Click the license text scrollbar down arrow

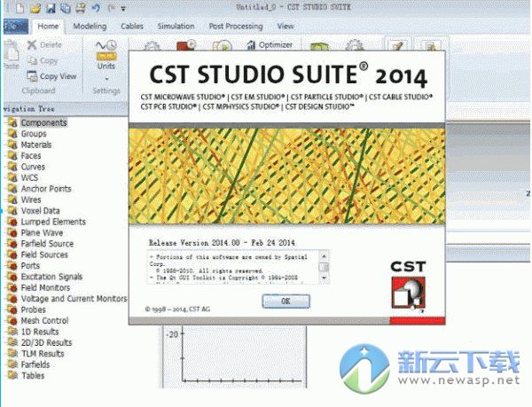click(x=324, y=278)
